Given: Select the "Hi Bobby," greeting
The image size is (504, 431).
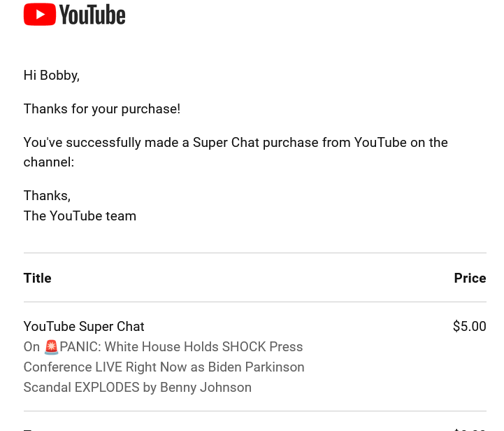Looking at the screenshot, I should pyautogui.click(x=52, y=75).
